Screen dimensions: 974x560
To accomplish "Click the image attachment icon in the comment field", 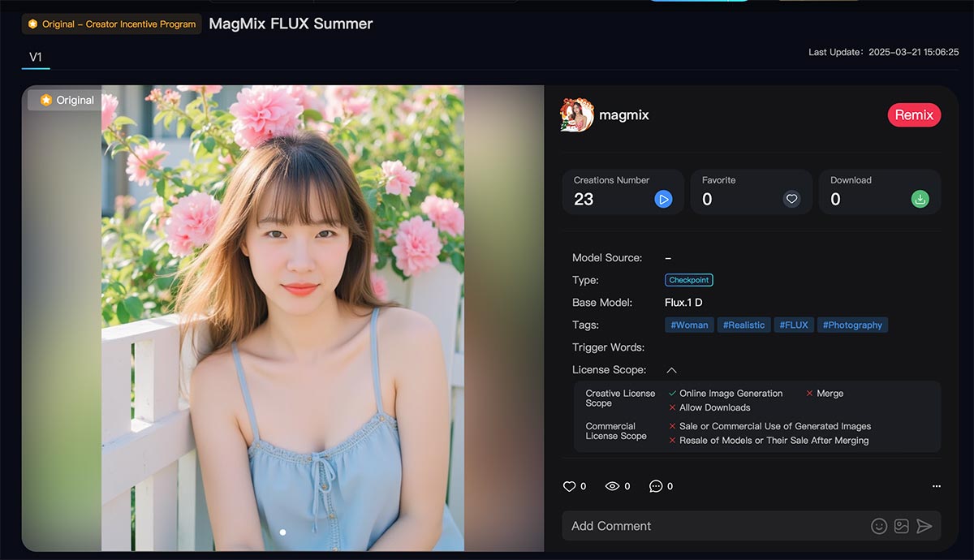I will pos(901,526).
